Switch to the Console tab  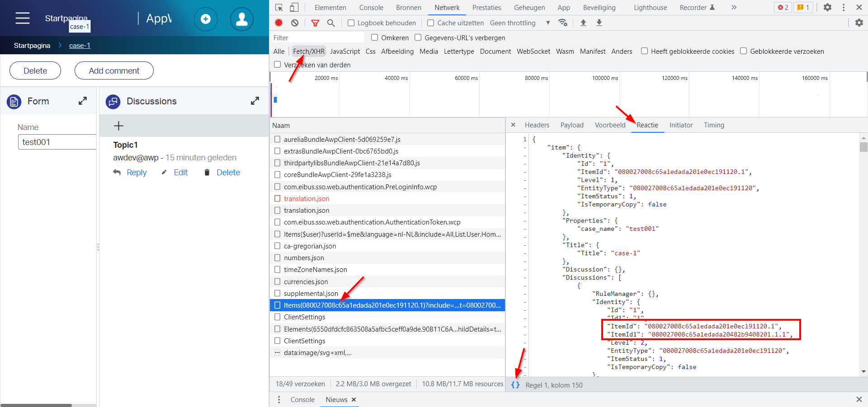(371, 8)
